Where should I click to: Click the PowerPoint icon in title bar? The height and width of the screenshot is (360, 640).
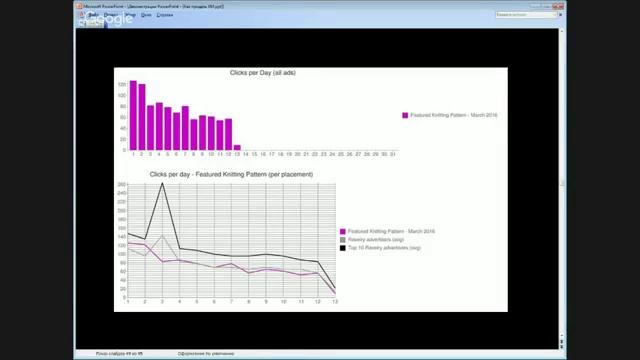coord(79,6)
